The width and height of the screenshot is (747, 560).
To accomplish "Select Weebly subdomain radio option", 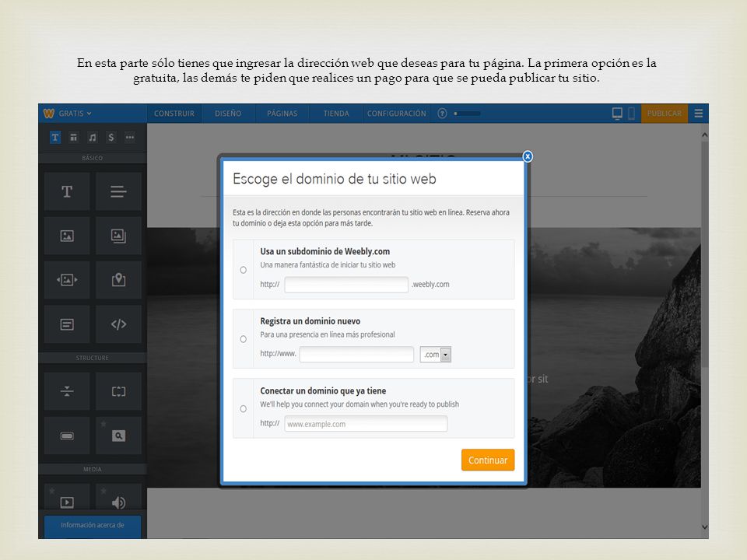I will pyautogui.click(x=244, y=270).
